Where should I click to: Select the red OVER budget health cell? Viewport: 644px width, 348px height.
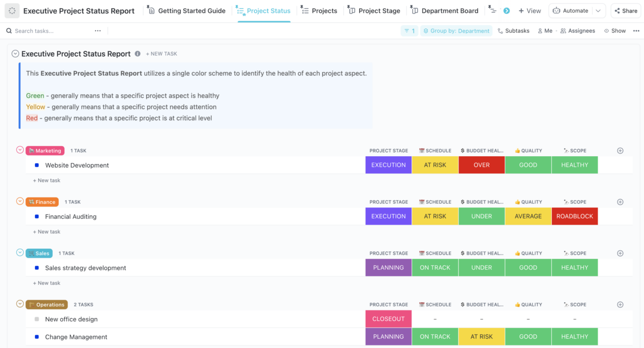pyautogui.click(x=481, y=165)
